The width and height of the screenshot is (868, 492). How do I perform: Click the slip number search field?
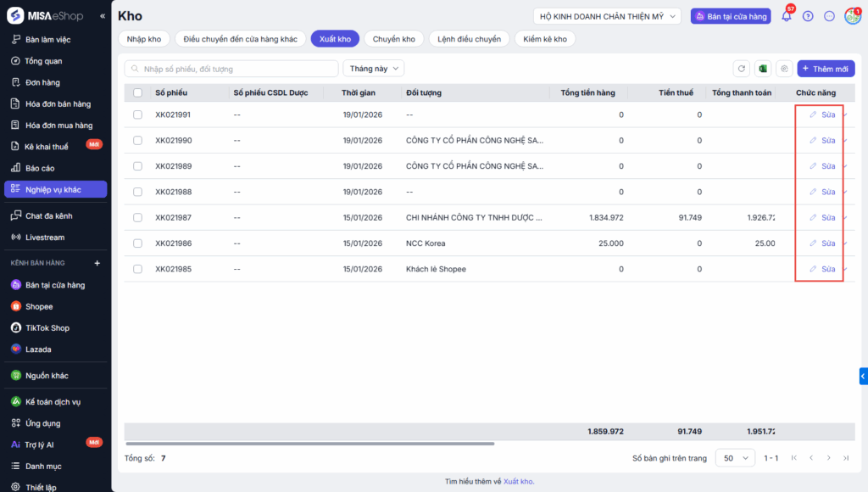pos(231,69)
